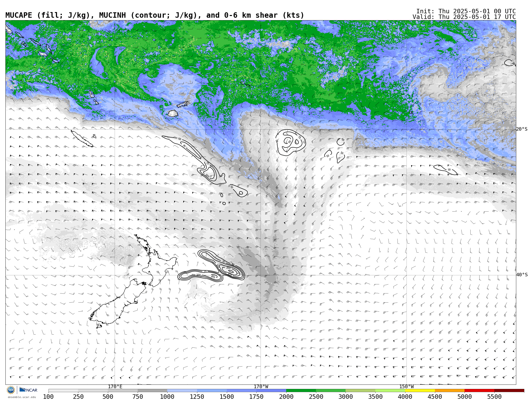Click the colorbar label 3500

pyautogui.click(x=375, y=397)
